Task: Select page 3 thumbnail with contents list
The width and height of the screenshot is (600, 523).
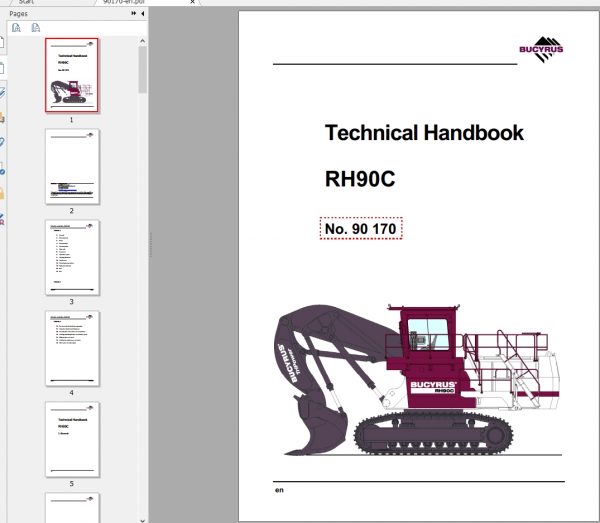Action: point(72,257)
